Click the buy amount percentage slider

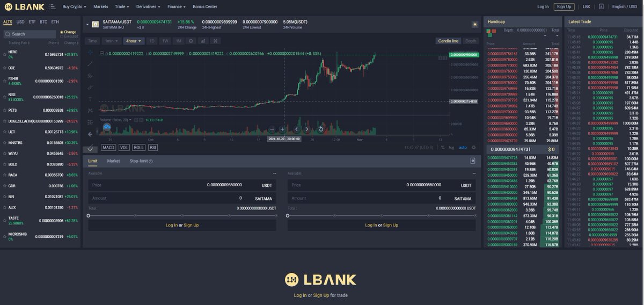pyautogui.click(x=182, y=216)
